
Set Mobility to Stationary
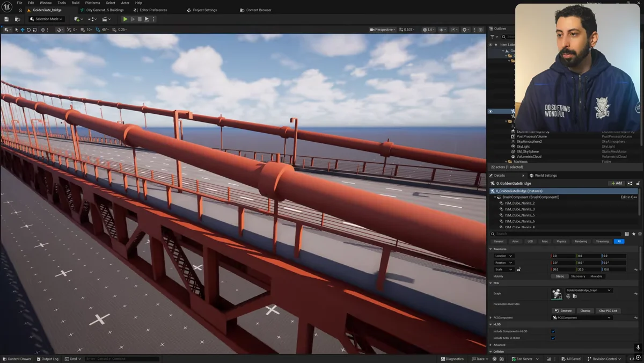coord(578,277)
